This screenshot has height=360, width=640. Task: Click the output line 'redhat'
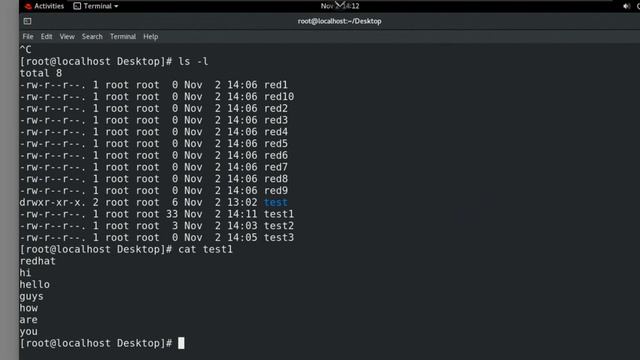38,261
